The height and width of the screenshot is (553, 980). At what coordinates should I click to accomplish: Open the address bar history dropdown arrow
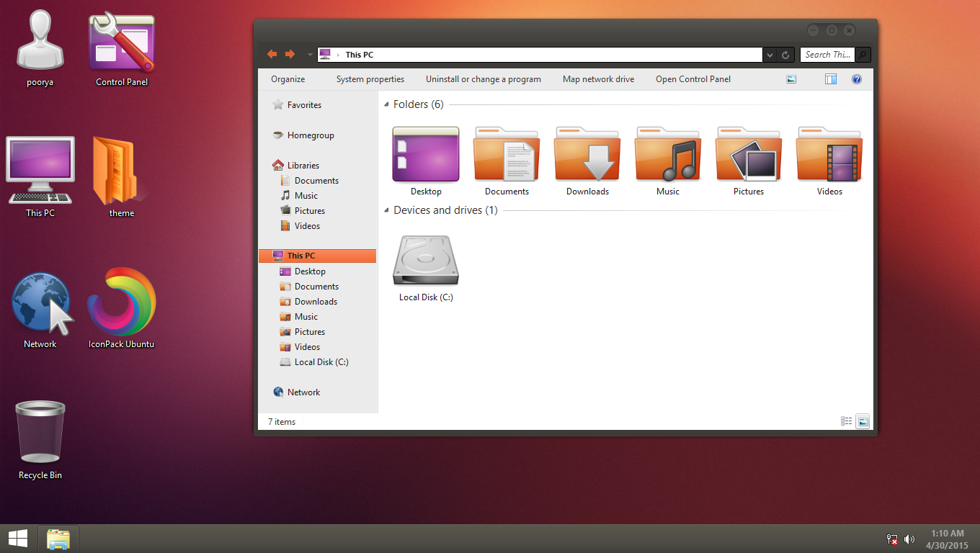click(x=770, y=55)
